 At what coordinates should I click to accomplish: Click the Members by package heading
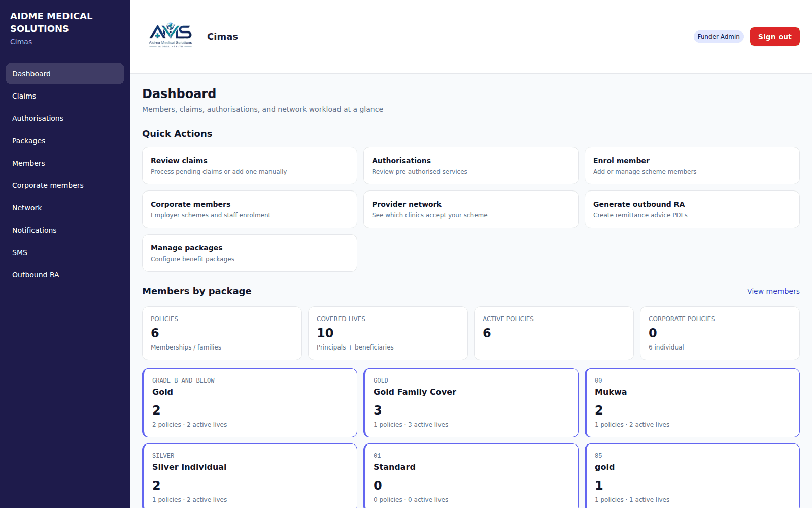(x=197, y=291)
